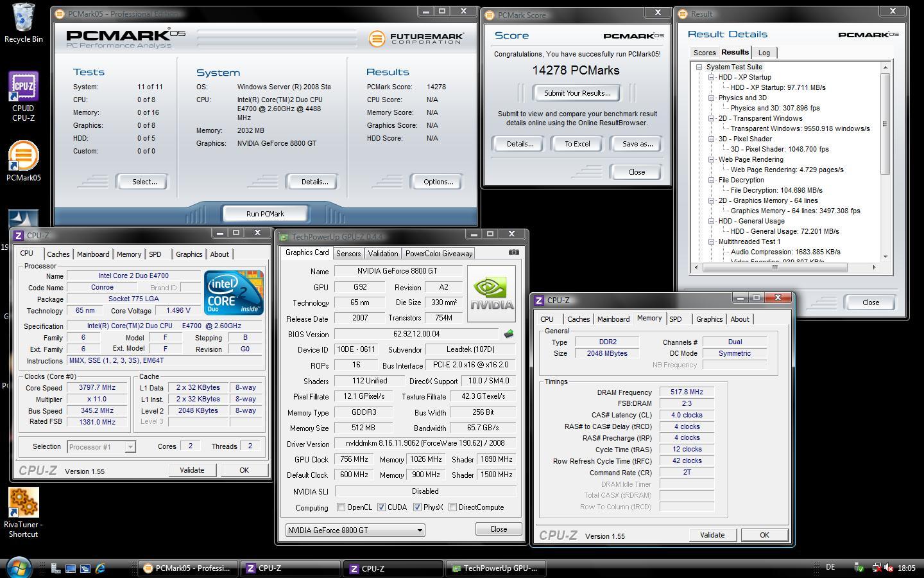Collapse the System Test Suite tree node
Image resolution: width=924 pixels, height=578 pixels.
699,67
